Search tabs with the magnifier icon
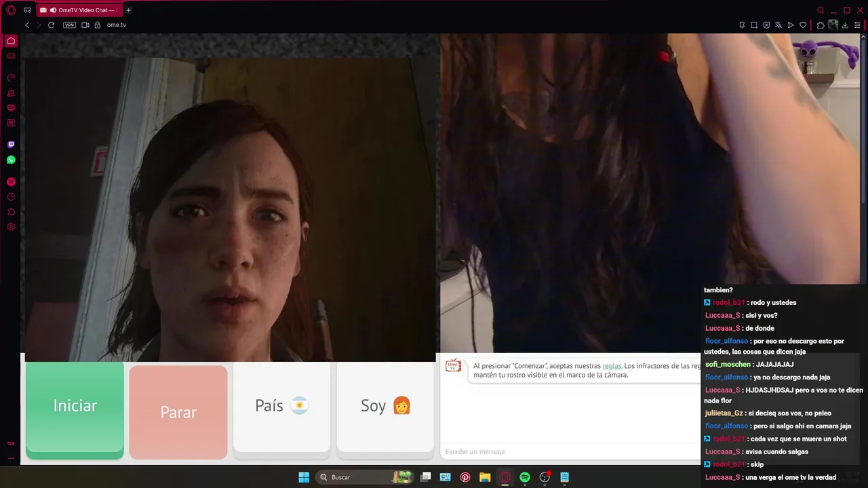This screenshot has width=868, height=488. pos(821,10)
